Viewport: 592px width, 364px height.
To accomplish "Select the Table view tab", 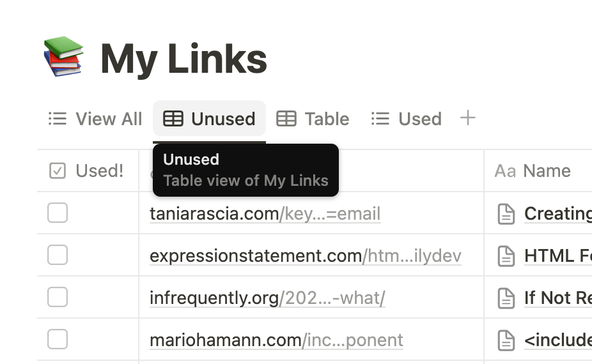I will [313, 119].
